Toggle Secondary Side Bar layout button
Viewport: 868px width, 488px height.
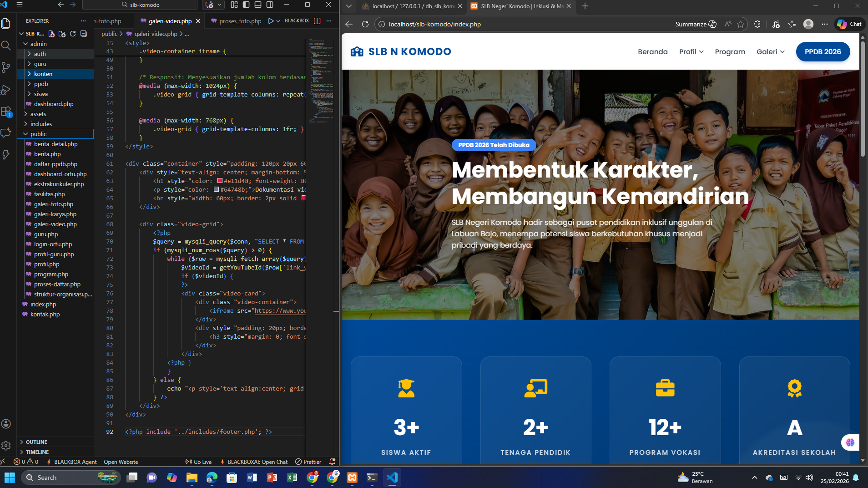(x=270, y=5)
